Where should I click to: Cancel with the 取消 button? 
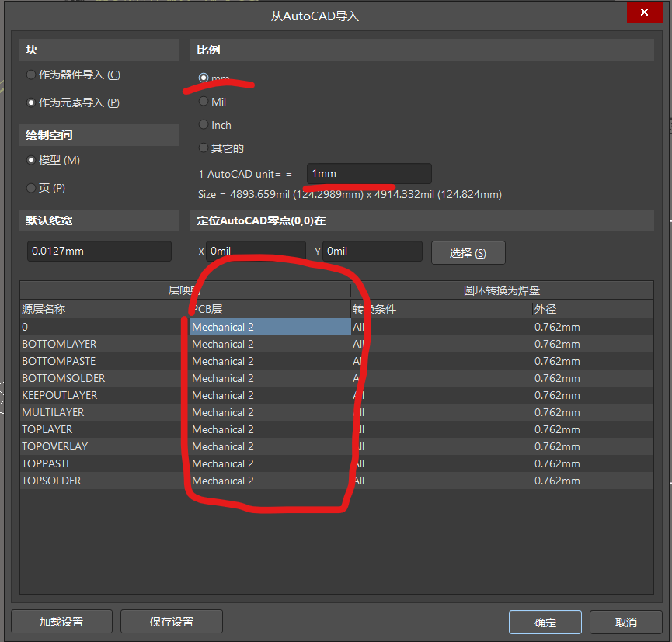(x=625, y=623)
